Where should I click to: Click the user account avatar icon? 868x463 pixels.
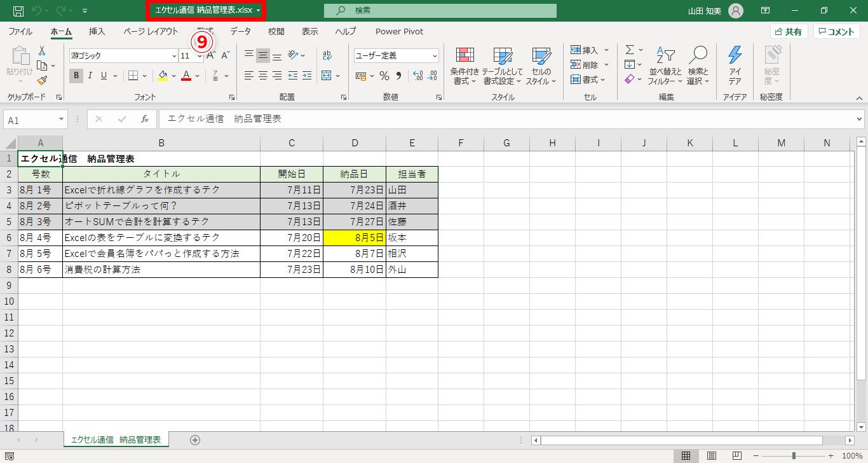point(735,11)
